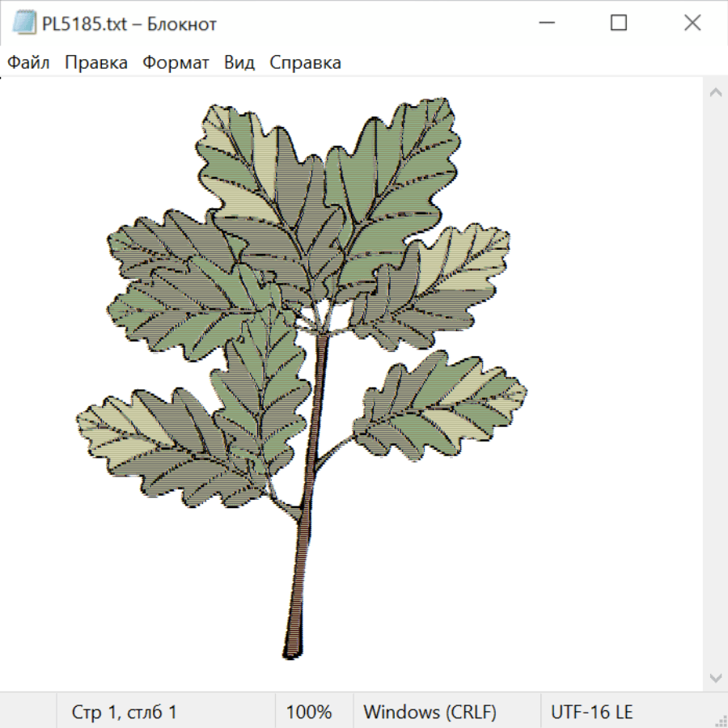Open the Файл menu
Viewport: 728px width, 728px height.
point(28,63)
